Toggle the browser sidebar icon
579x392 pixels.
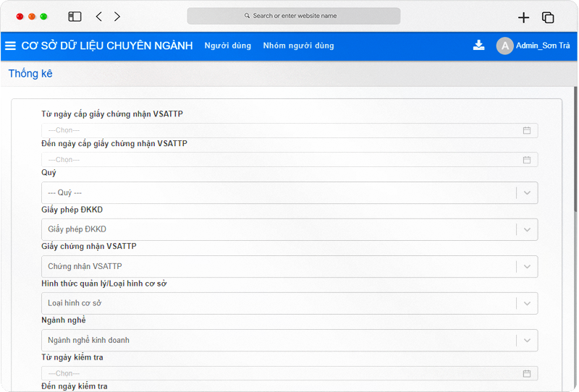coord(75,16)
